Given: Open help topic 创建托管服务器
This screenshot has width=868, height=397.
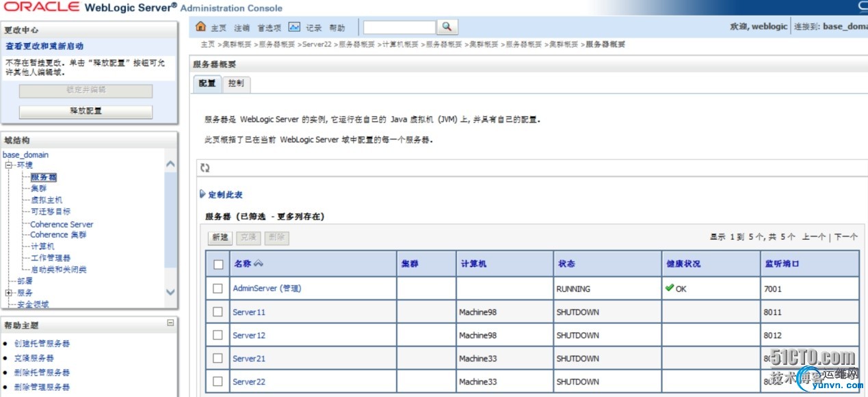Looking at the screenshot, I should pyautogui.click(x=42, y=343).
